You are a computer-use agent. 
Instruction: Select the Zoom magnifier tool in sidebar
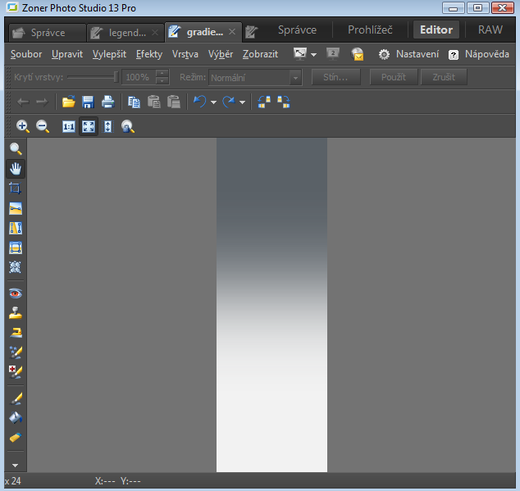[15, 149]
